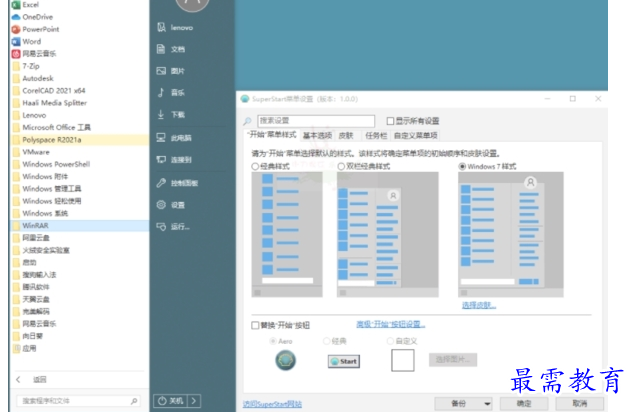
Task: Focus the 搜索设置 settings search field
Action: click(316, 121)
